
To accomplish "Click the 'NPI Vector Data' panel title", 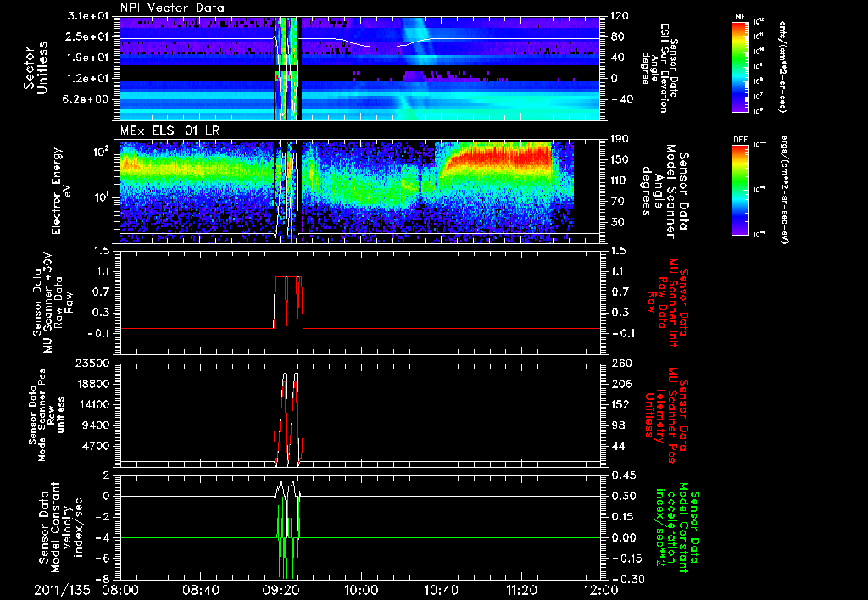I will (173, 8).
